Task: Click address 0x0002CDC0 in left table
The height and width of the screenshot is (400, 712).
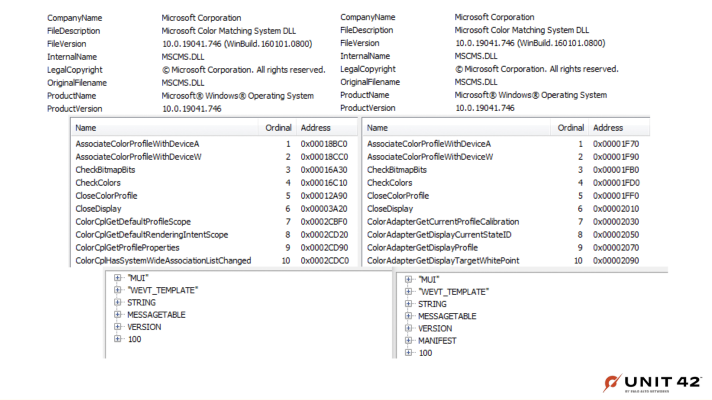Action: (x=324, y=261)
